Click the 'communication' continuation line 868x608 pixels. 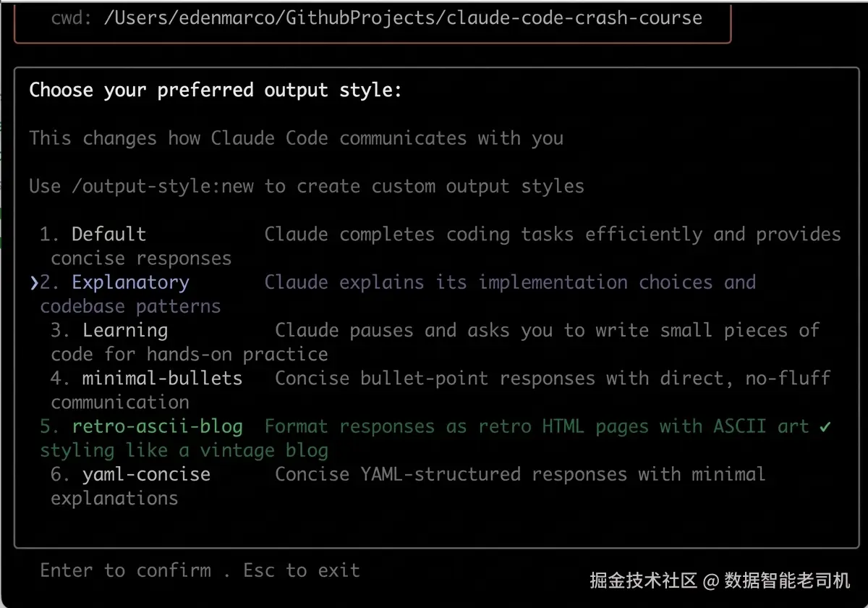click(x=119, y=402)
